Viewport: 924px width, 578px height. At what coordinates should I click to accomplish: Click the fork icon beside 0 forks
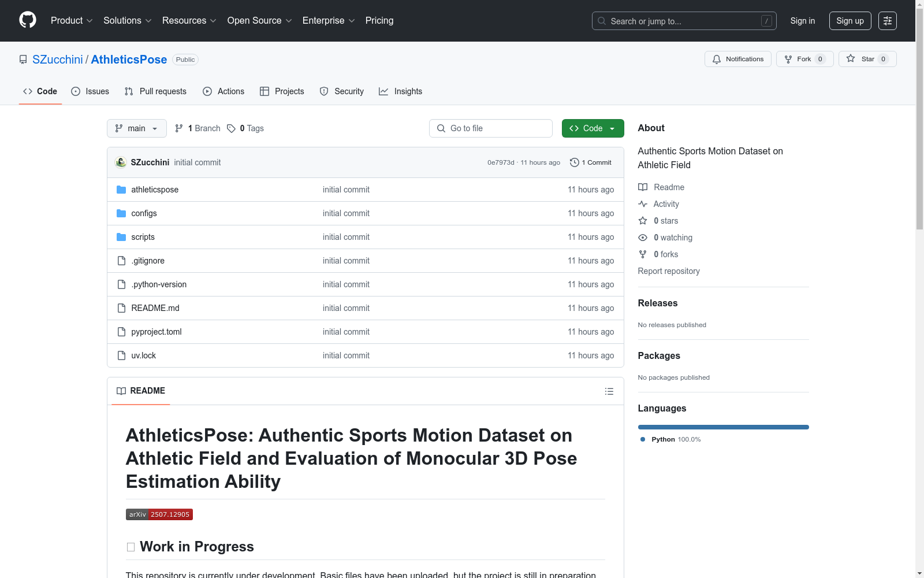tap(643, 254)
